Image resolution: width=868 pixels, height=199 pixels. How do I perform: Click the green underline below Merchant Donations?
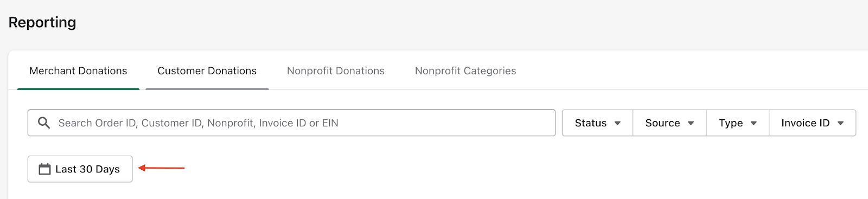(x=78, y=89)
